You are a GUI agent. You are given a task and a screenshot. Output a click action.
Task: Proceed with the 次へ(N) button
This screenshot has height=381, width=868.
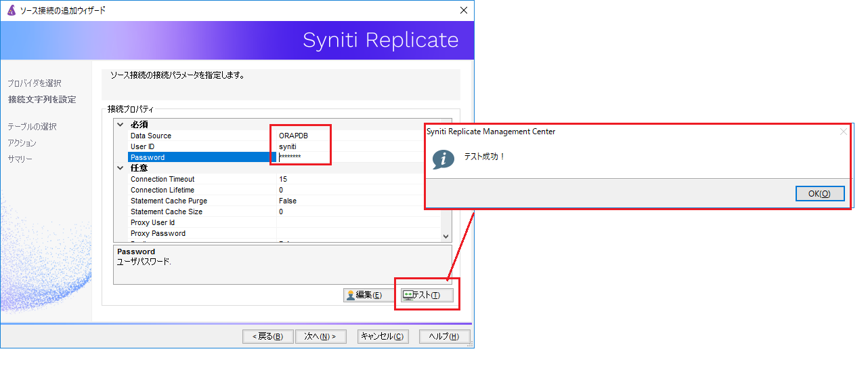click(x=320, y=337)
